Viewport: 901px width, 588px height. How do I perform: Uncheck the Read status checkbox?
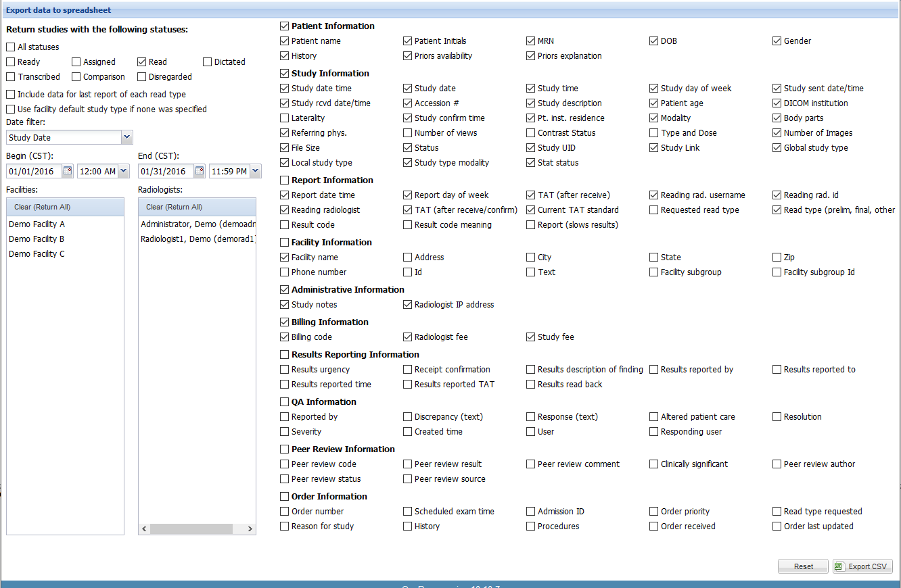point(141,62)
